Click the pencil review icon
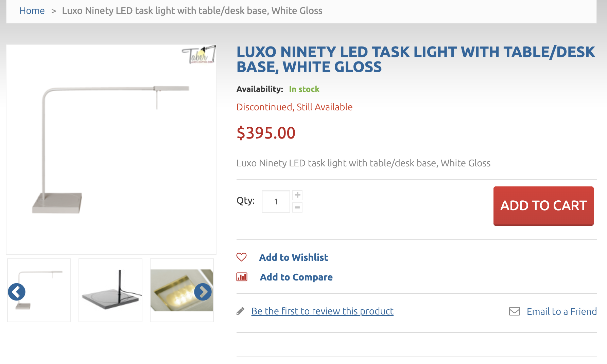 240,311
